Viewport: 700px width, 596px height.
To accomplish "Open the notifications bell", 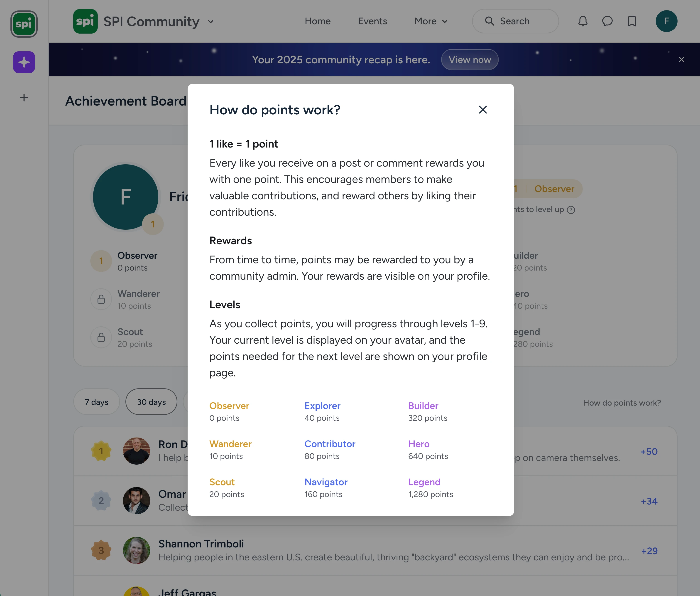I will pos(583,21).
